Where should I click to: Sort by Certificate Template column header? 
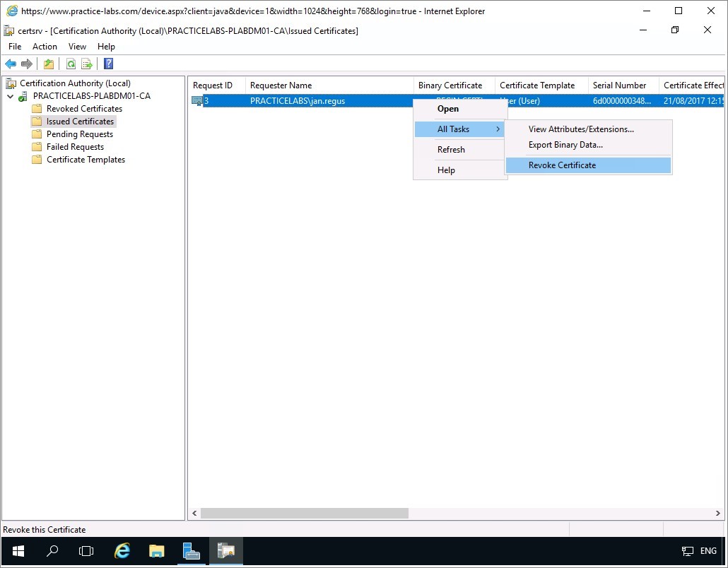tap(541, 85)
